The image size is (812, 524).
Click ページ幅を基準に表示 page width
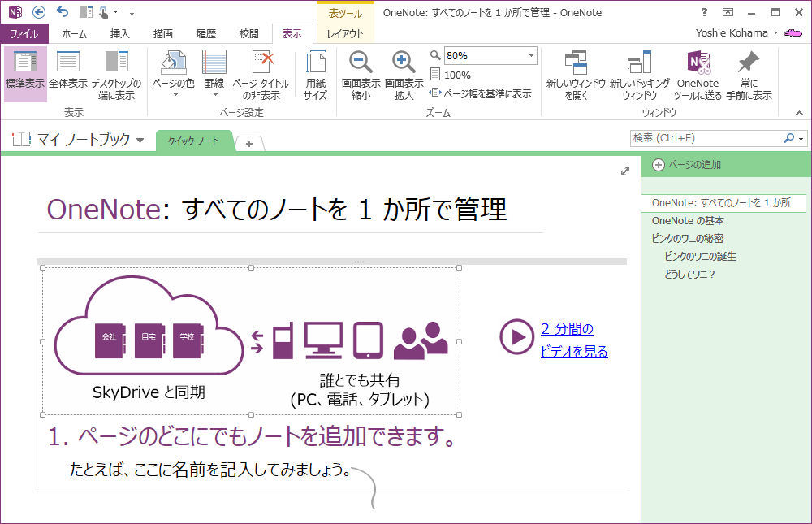point(481,93)
